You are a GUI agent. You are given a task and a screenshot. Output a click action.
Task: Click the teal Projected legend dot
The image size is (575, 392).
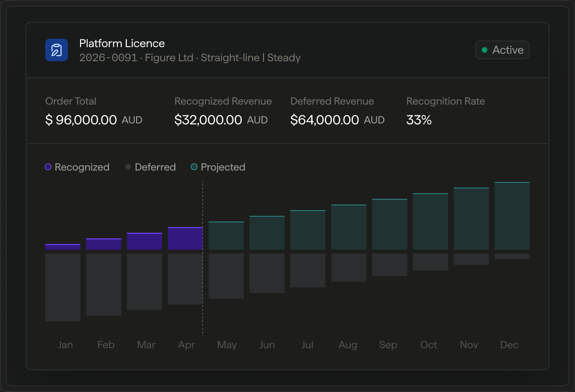(194, 167)
